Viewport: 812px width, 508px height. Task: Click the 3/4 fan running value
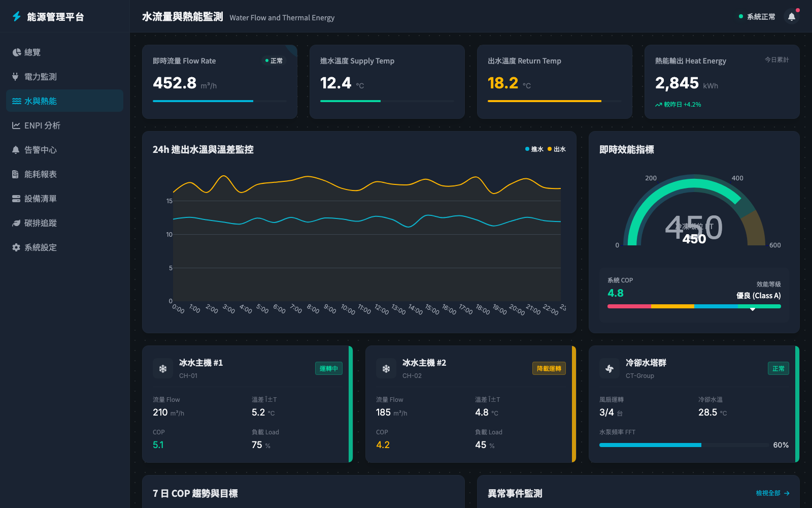(x=606, y=412)
